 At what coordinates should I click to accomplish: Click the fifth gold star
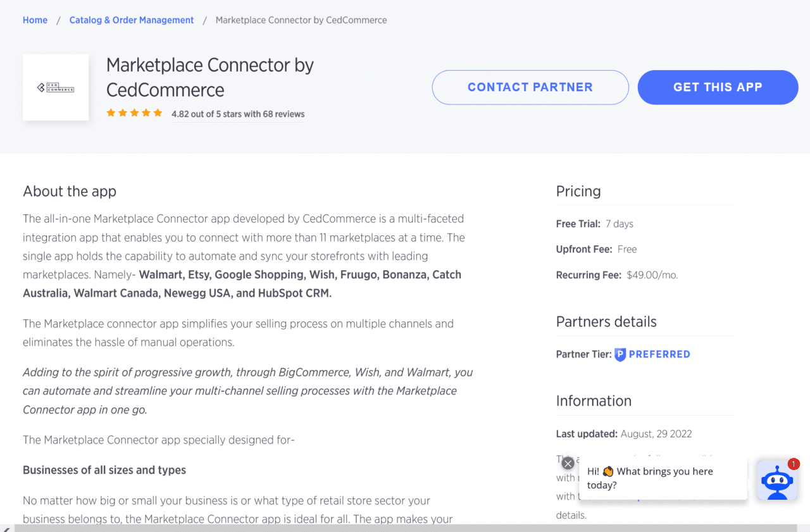pyautogui.click(x=159, y=113)
